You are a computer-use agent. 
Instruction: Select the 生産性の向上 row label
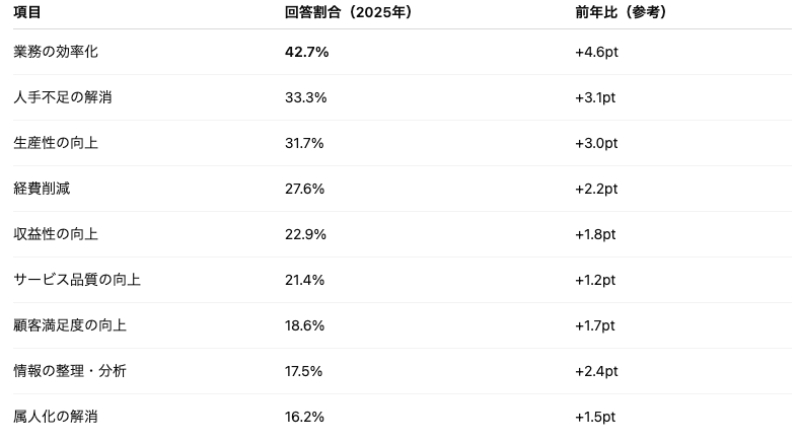coord(55,143)
